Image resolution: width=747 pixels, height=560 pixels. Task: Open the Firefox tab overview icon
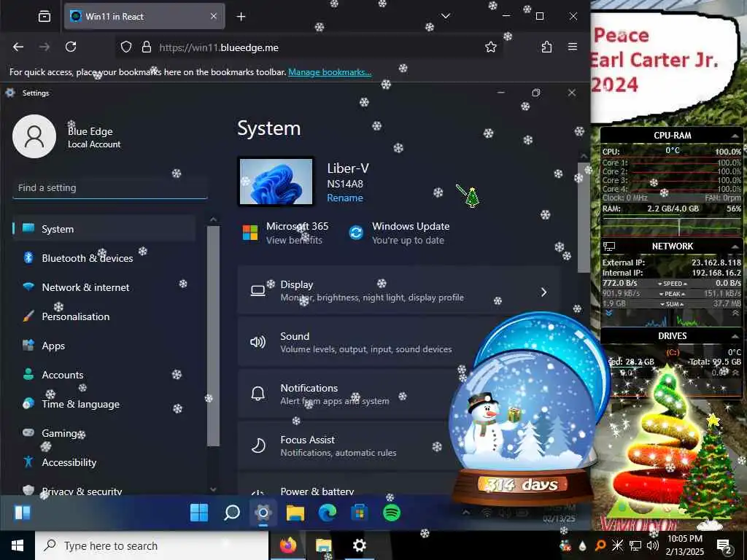(x=44, y=17)
